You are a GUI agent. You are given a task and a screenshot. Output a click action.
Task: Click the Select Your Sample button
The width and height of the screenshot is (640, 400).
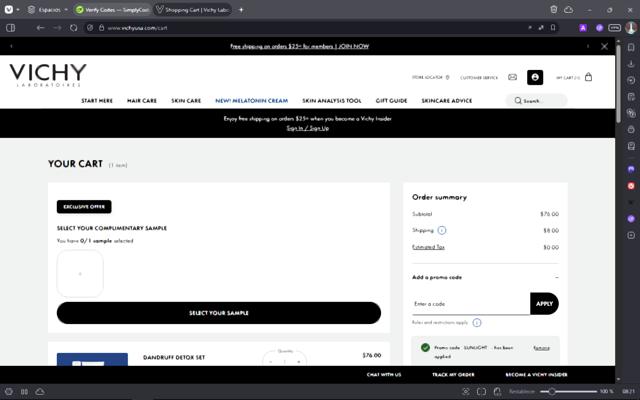click(x=219, y=313)
